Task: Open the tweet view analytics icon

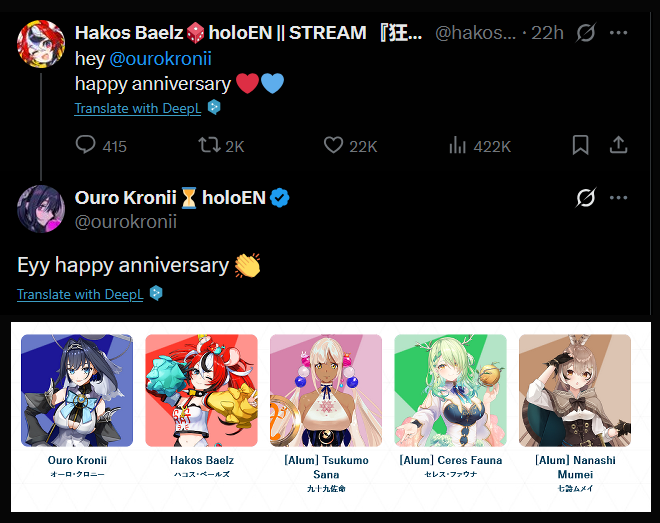Action: (459, 146)
